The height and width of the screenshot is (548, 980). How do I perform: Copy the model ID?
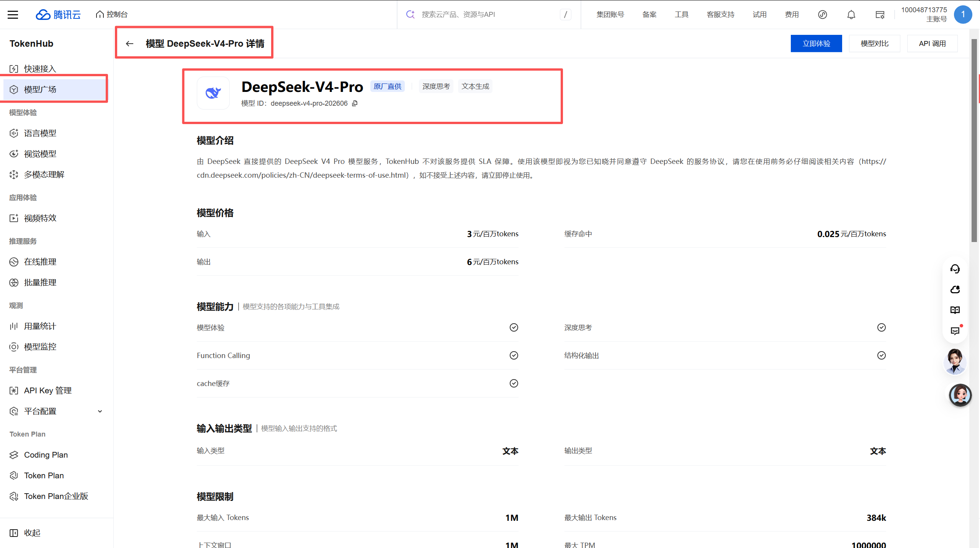coord(355,103)
